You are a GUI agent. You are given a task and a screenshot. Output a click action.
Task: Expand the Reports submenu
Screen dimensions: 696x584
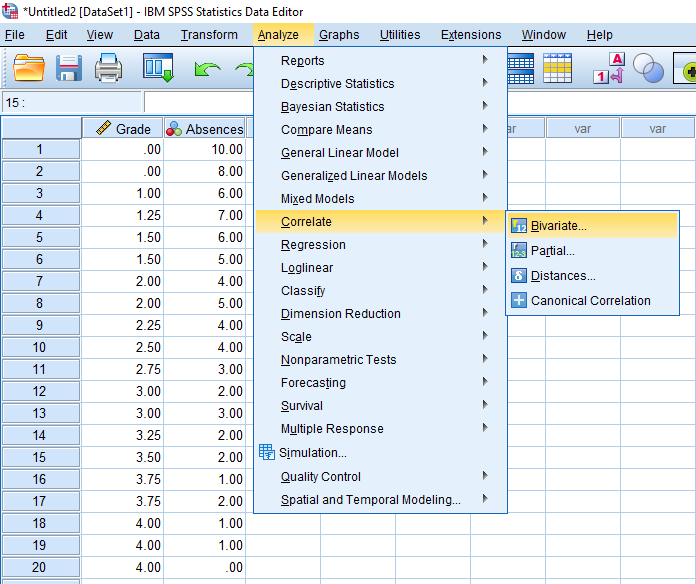[x=380, y=60]
